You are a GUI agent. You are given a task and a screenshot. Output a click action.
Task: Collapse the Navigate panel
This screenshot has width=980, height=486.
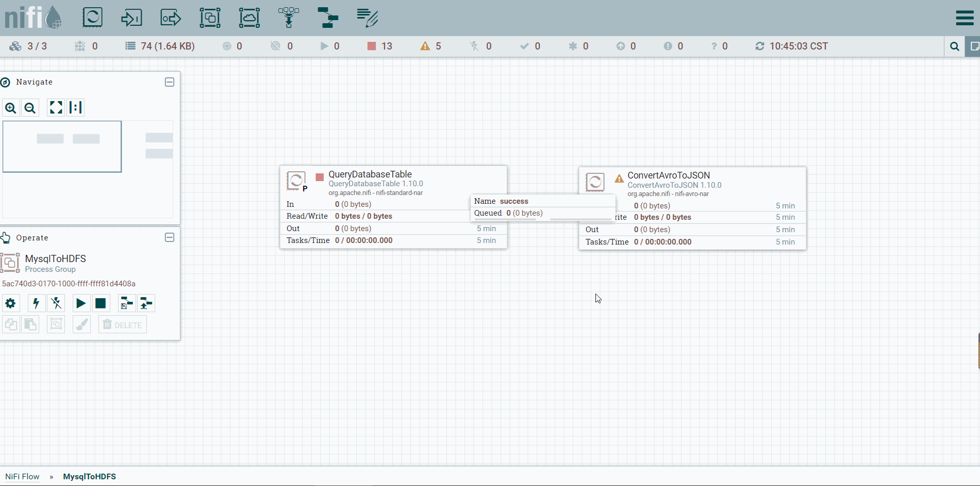tap(170, 82)
